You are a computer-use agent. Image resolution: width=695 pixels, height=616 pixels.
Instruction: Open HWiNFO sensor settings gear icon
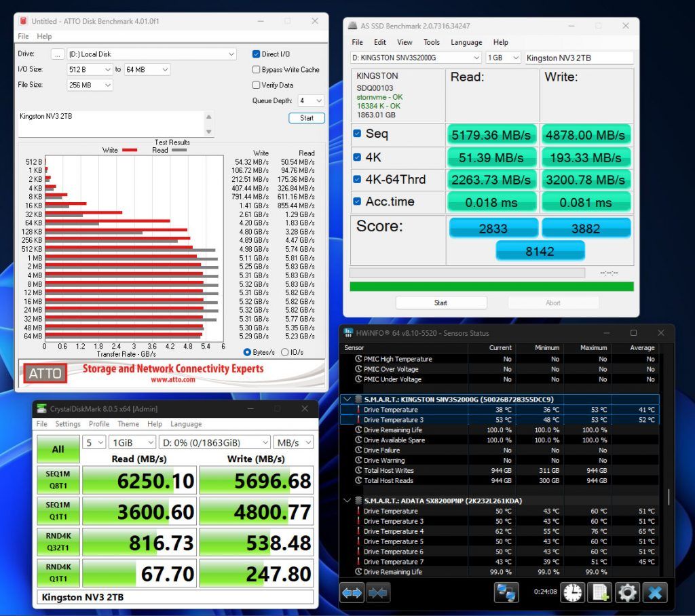click(627, 592)
